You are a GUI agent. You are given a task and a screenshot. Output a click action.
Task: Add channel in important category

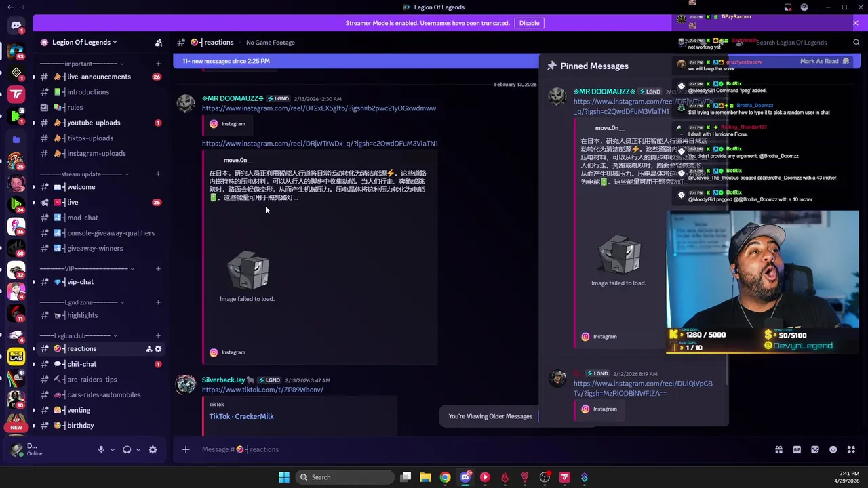point(158,64)
